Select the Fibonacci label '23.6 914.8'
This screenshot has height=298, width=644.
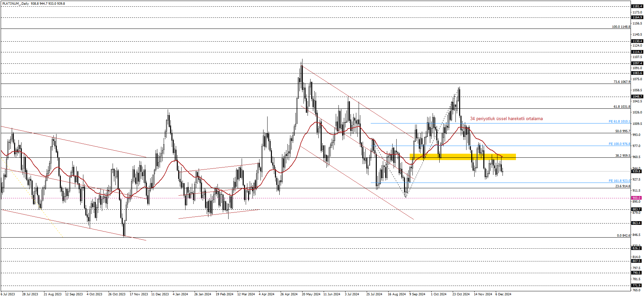[623, 186]
